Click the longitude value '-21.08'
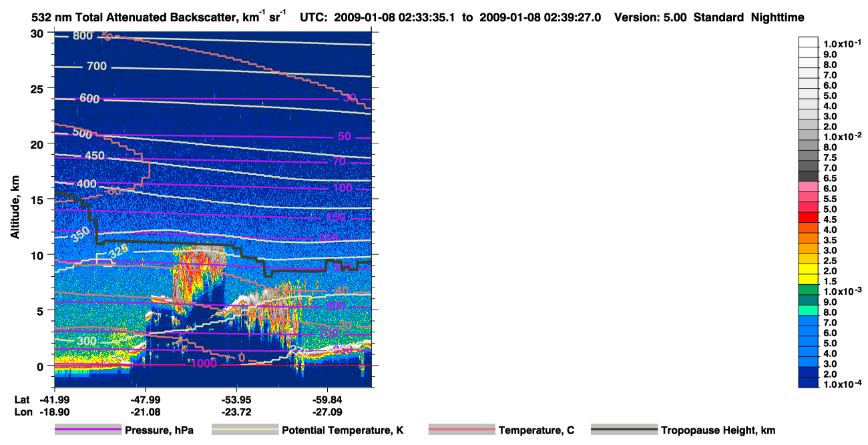This screenshot has width=868, height=445. (x=145, y=412)
